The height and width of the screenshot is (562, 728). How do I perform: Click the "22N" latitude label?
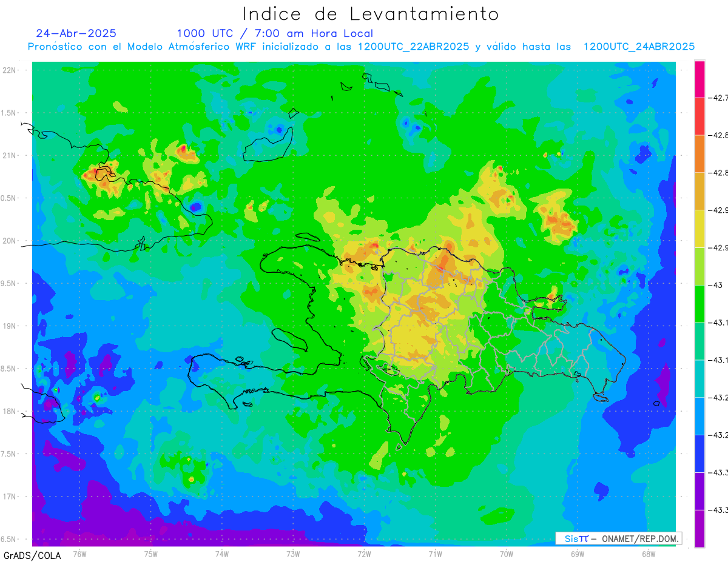tap(9, 70)
